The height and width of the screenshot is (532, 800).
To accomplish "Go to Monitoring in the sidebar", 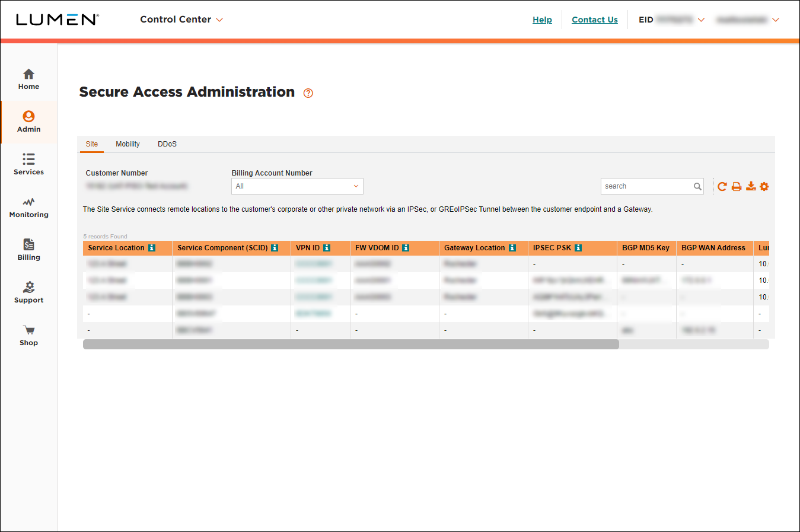I will tap(28, 208).
